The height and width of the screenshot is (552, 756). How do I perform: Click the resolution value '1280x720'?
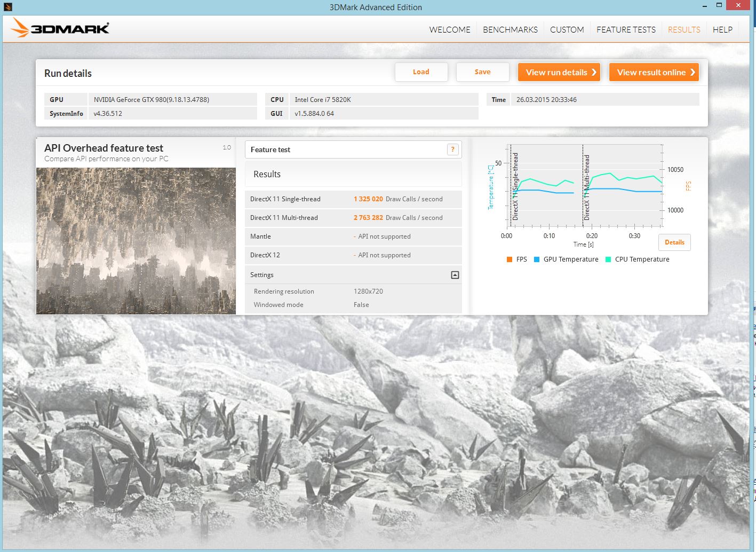368,291
